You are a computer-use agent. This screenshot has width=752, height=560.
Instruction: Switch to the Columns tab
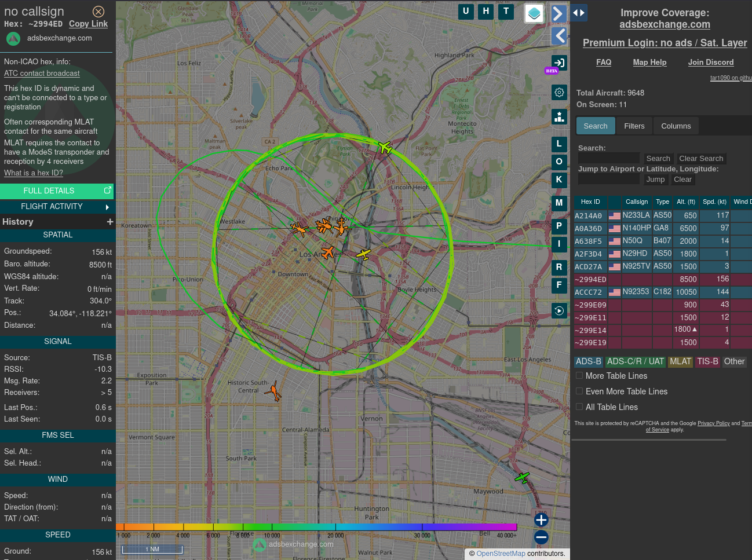pos(676,126)
